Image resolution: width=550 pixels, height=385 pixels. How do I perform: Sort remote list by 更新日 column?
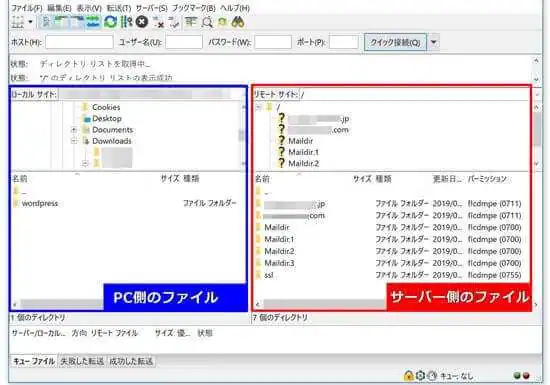click(447, 179)
